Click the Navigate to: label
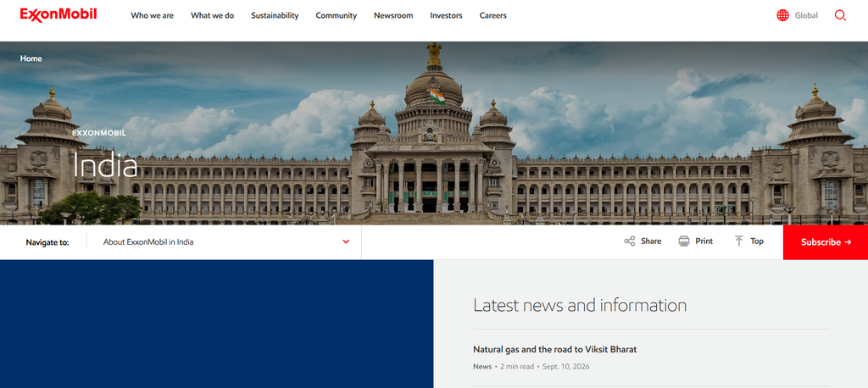This screenshot has width=868, height=388. pyautogui.click(x=47, y=242)
